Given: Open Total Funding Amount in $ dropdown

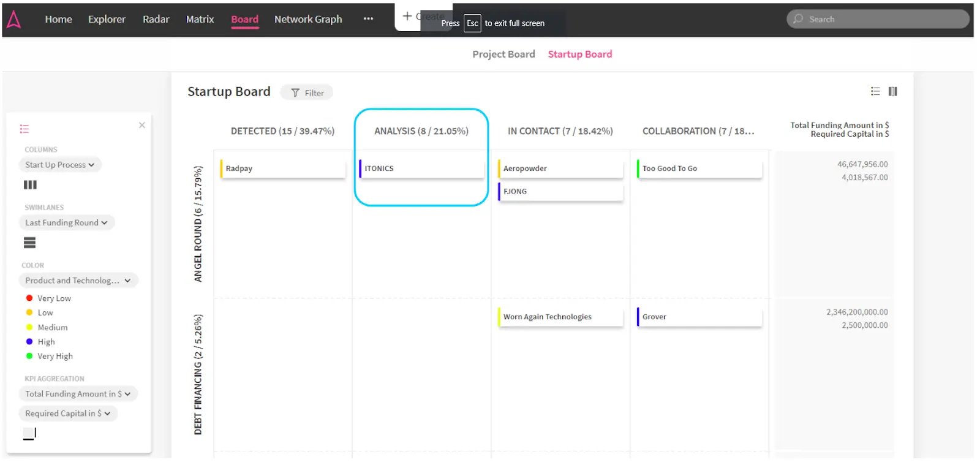Looking at the screenshot, I should (x=78, y=394).
